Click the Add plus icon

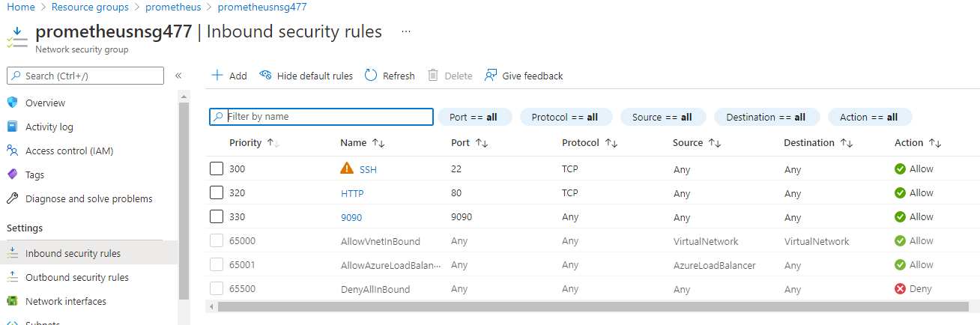click(217, 76)
